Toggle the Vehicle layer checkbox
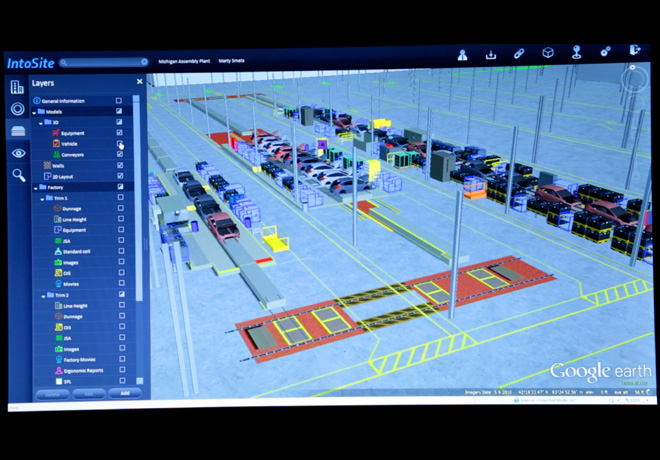Viewport: 660px width, 460px height. tap(120, 144)
